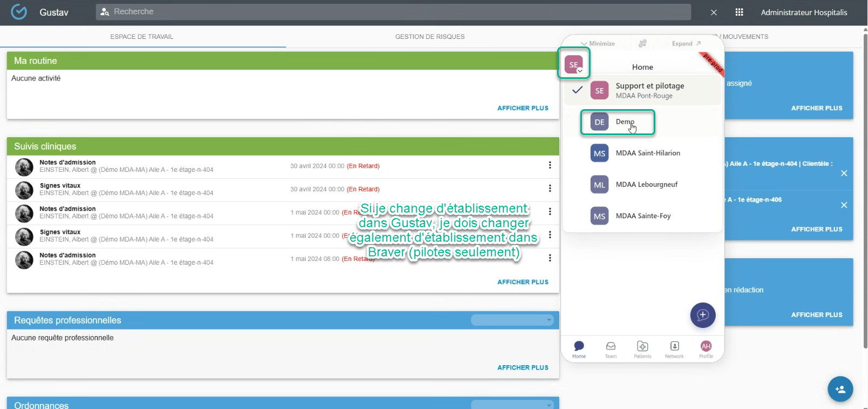The height and width of the screenshot is (409, 868).
Task: Open the SE establishment switcher dropdown
Action: click(574, 64)
